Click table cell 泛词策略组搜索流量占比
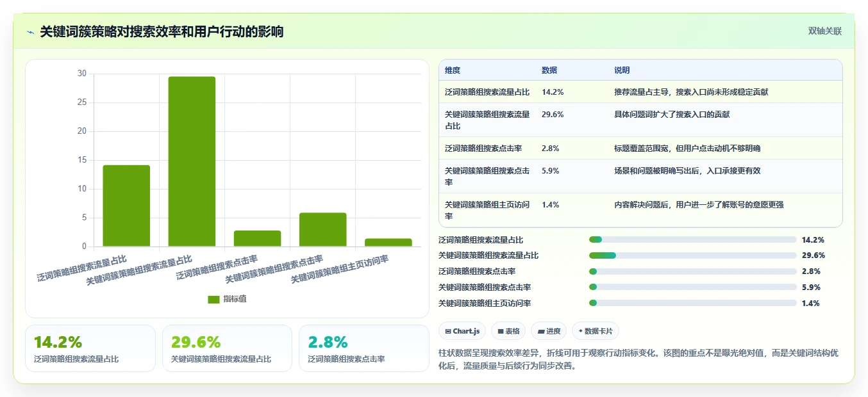This screenshot has width=868, height=397. [487, 92]
